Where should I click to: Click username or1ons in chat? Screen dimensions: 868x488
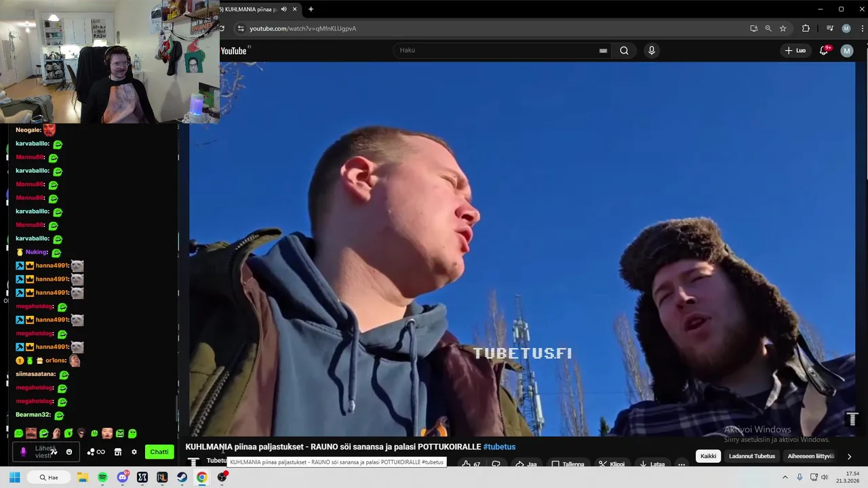click(56, 361)
